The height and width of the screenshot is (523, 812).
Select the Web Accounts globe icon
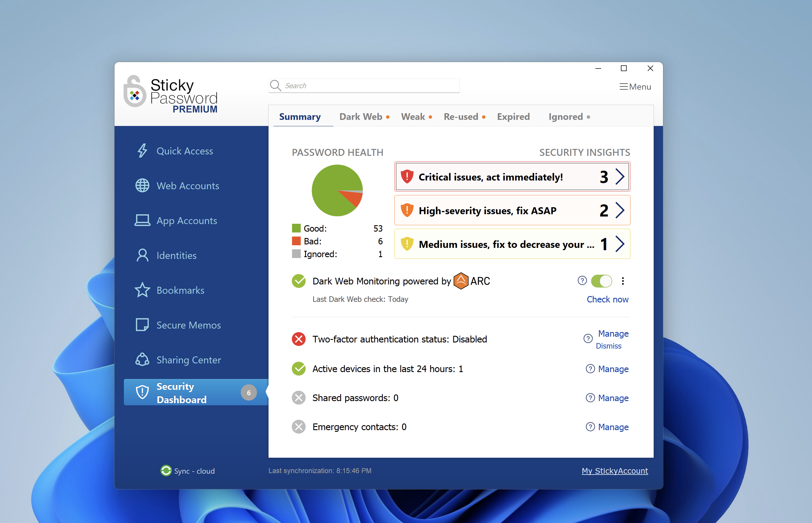point(142,185)
